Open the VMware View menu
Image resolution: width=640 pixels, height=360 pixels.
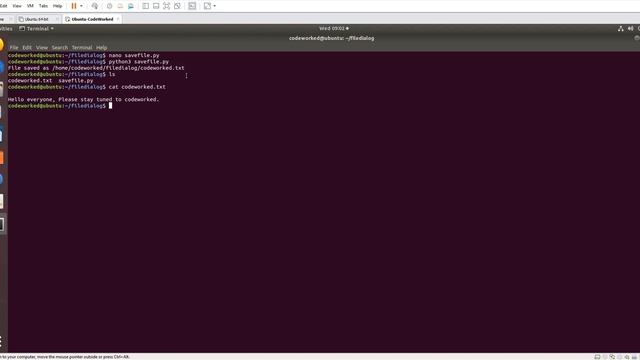click(17, 6)
